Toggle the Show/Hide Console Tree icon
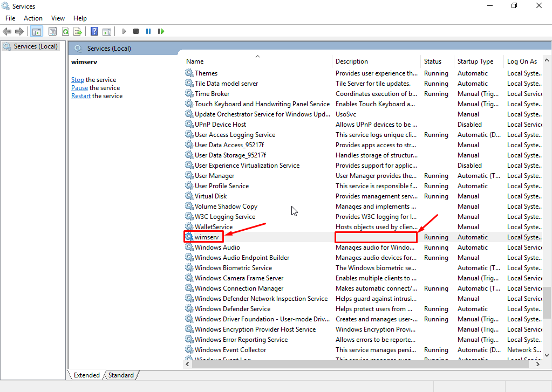The height and width of the screenshot is (392, 552). (36, 31)
